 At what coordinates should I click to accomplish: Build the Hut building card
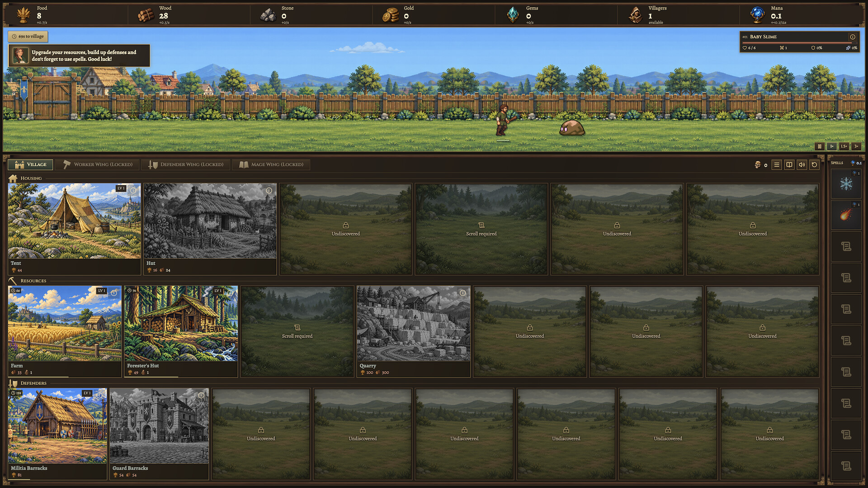(210, 229)
